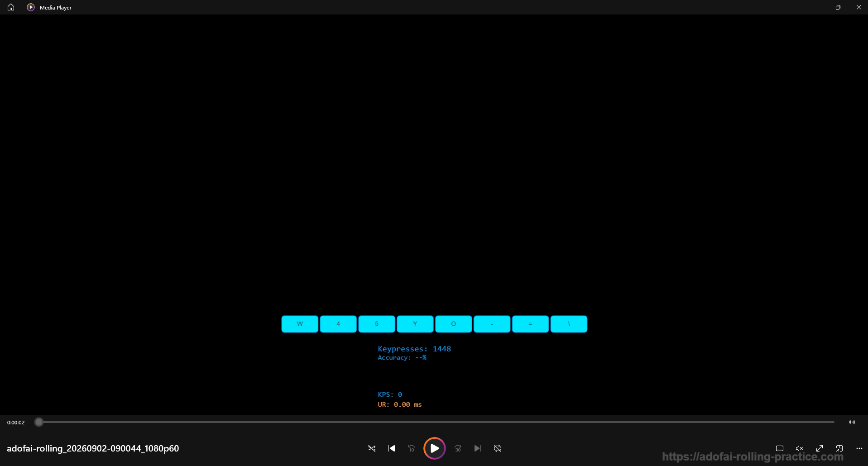Click the O key tile in the video
This screenshot has width=868, height=466.
tap(454, 324)
